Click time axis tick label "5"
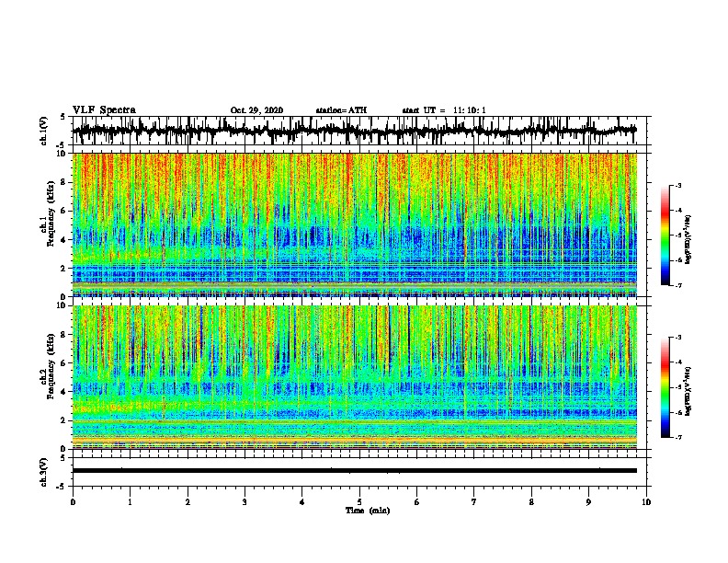Image resolution: width=728 pixels, height=563 pixels. [359, 501]
